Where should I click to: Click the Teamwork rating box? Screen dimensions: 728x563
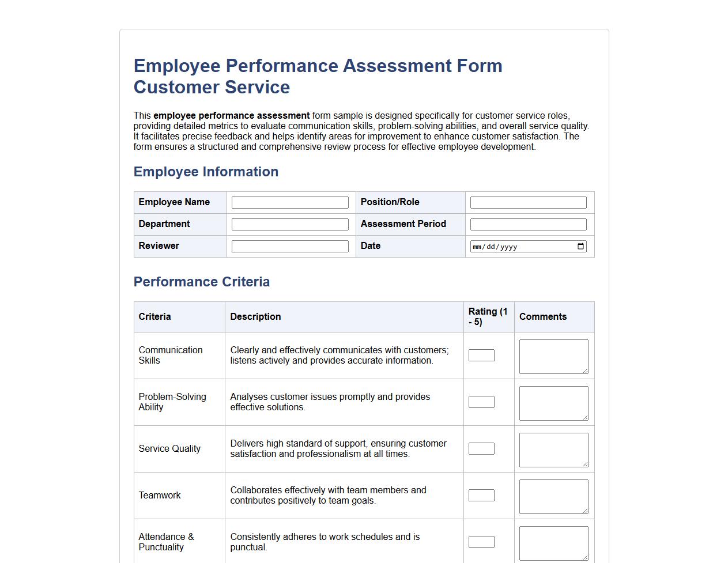pyautogui.click(x=481, y=495)
